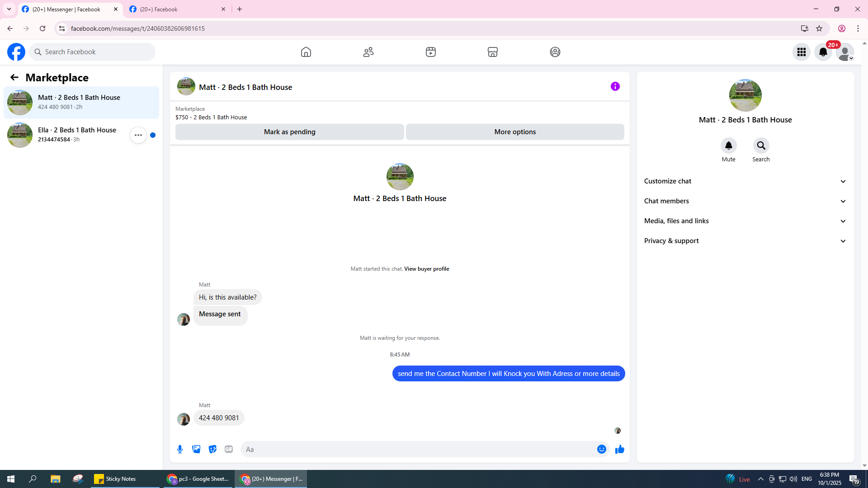Open Matt's avatar beside phone number message
868x488 pixels.
click(x=184, y=419)
